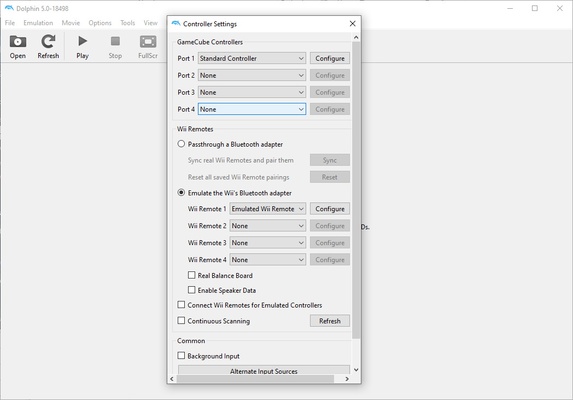Viewport: 573px width, 400px height.
Task: Open Wii Remote 4 dropdown
Action: [x=267, y=260]
